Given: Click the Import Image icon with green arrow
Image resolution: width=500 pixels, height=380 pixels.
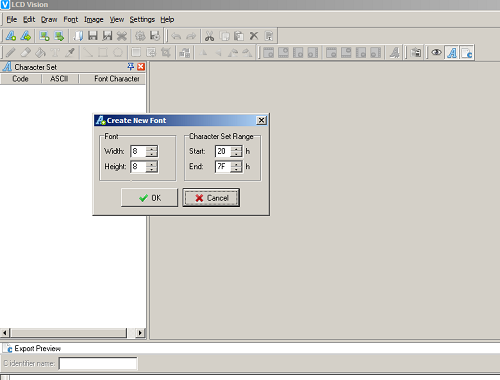Looking at the screenshot, I should 59,36.
